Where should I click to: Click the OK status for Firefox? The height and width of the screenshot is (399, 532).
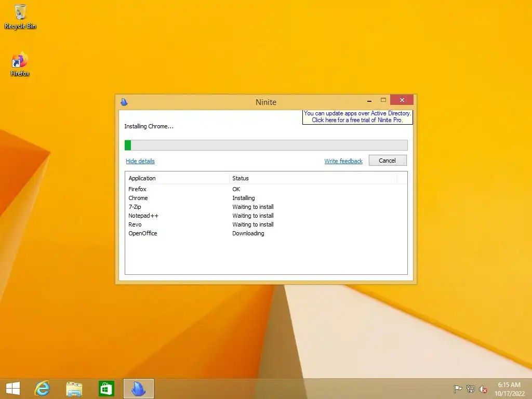[236, 189]
